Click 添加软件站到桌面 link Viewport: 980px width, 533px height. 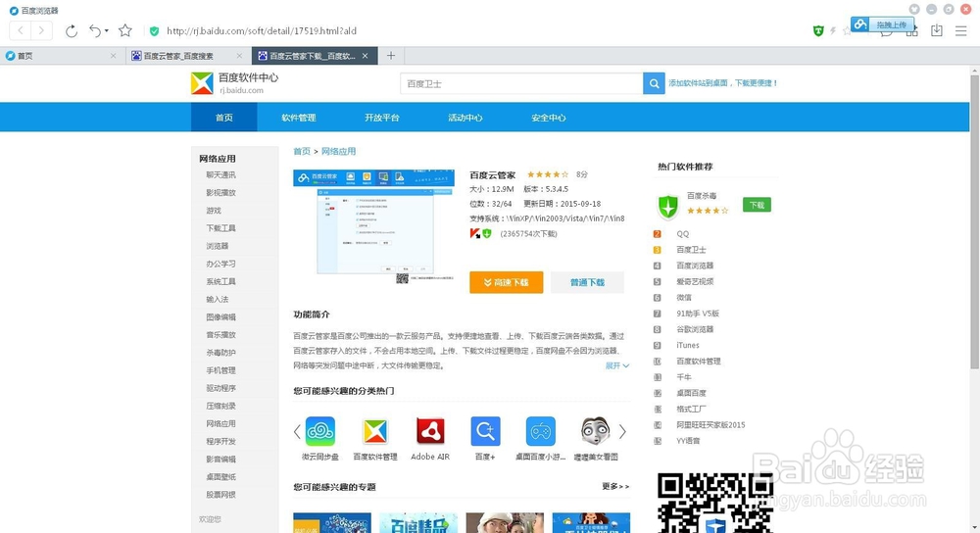pos(722,82)
